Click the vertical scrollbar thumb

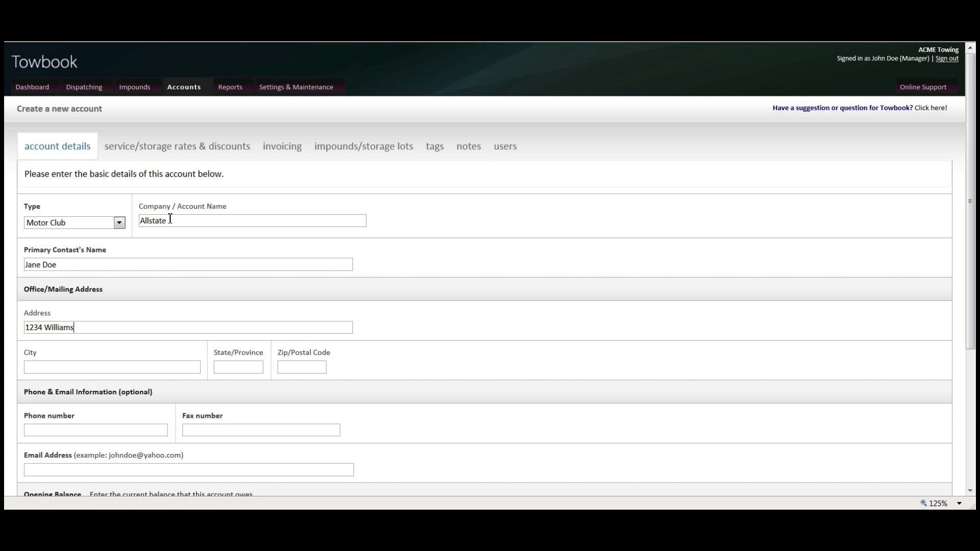pyautogui.click(x=970, y=201)
